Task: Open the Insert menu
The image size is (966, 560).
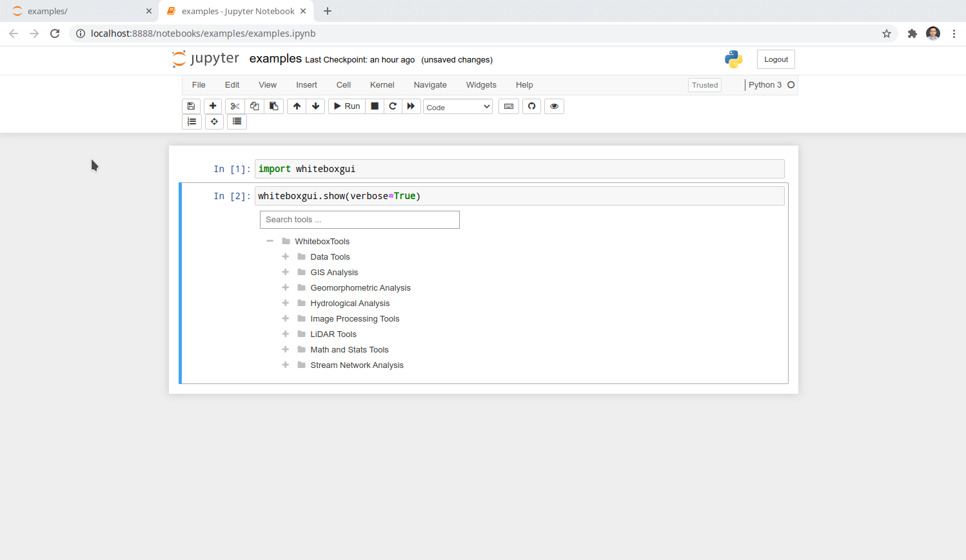Action: pyautogui.click(x=306, y=85)
